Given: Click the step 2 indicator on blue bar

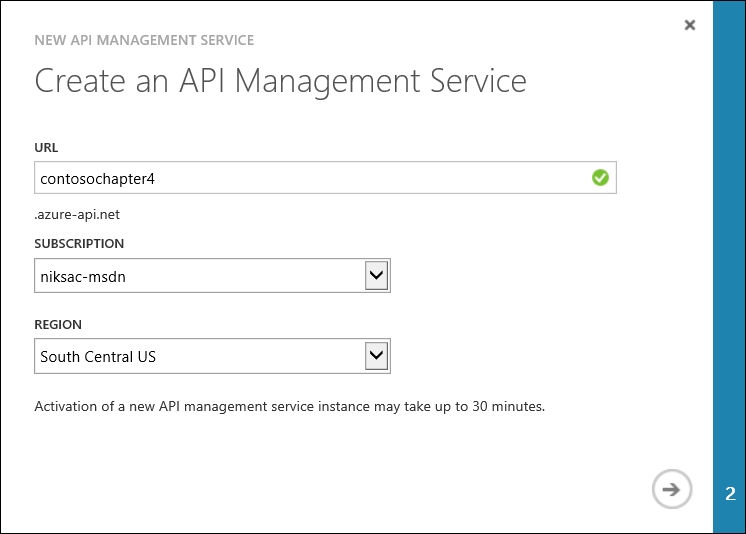Looking at the screenshot, I should click(730, 494).
